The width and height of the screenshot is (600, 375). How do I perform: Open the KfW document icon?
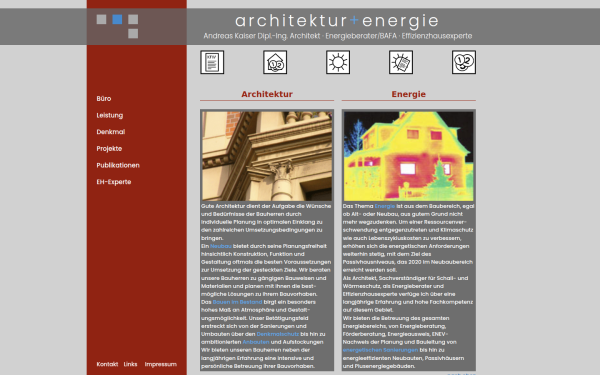pyautogui.click(x=212, y=62)
